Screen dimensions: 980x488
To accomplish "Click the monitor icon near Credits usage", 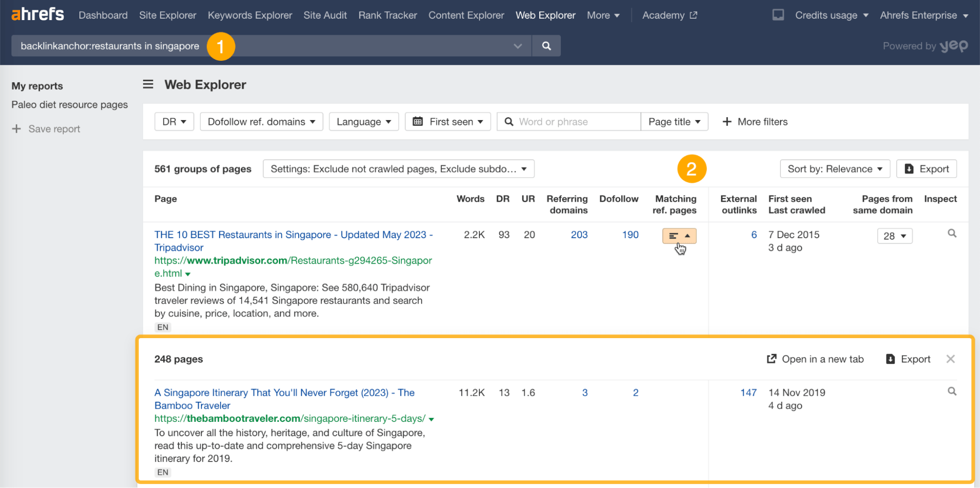I will (x=778, y=15).
